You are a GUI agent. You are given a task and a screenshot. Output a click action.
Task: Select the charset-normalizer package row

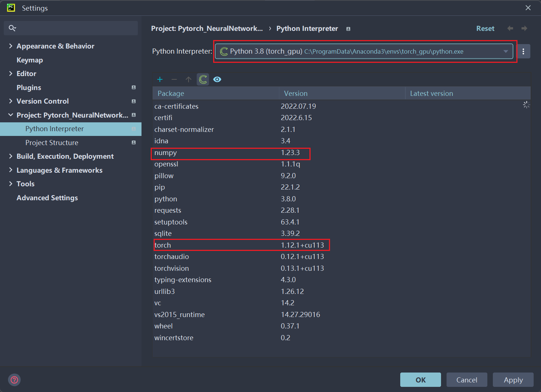point(341,129)
